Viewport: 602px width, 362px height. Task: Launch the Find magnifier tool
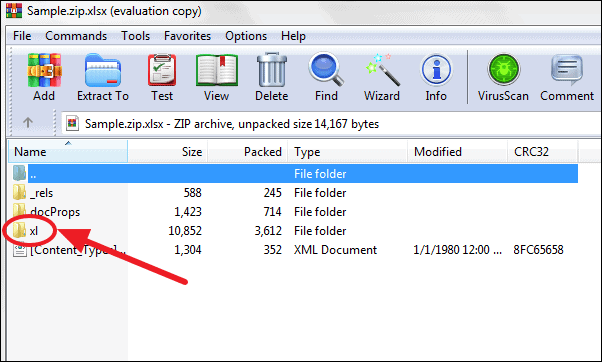(326, 77)
